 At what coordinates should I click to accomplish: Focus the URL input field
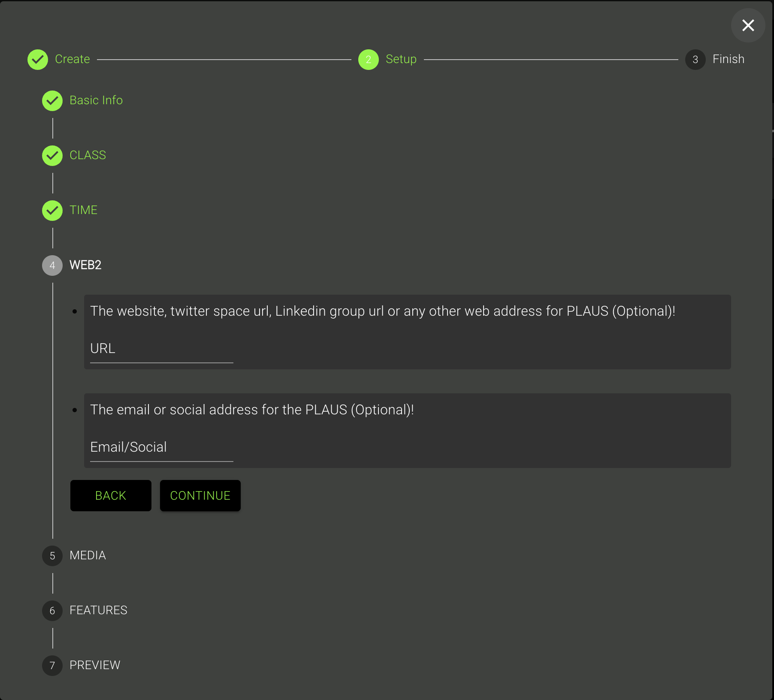[161, 349]
